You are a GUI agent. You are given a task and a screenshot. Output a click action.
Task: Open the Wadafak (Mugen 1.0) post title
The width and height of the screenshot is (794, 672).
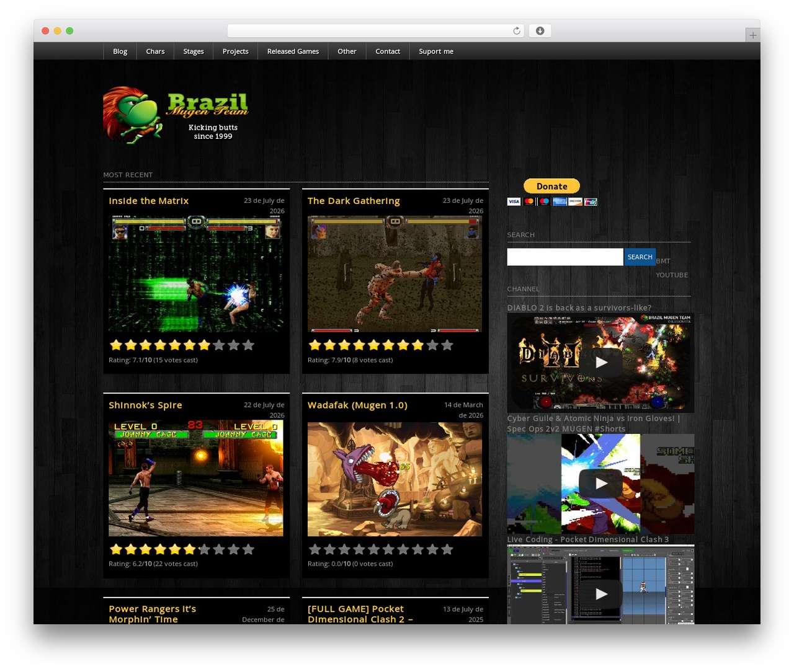[357, 405]
